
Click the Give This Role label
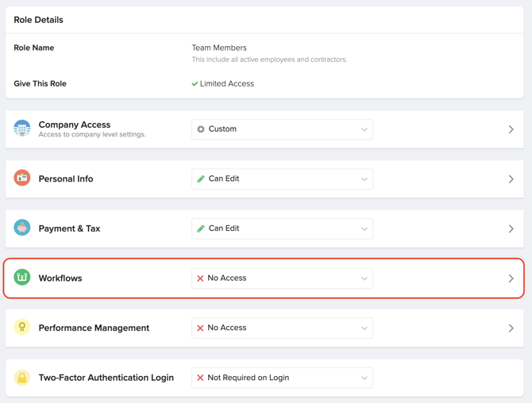[40, 84]
